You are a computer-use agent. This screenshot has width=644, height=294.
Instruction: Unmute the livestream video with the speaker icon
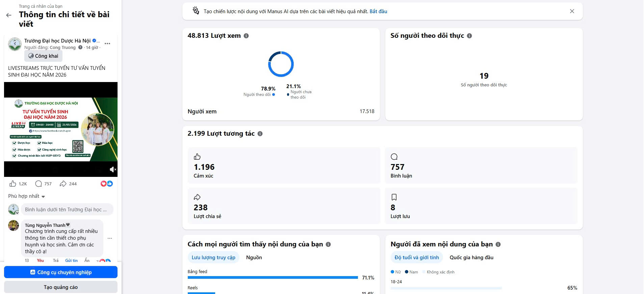pyautogui.click(x=113, y=169)
